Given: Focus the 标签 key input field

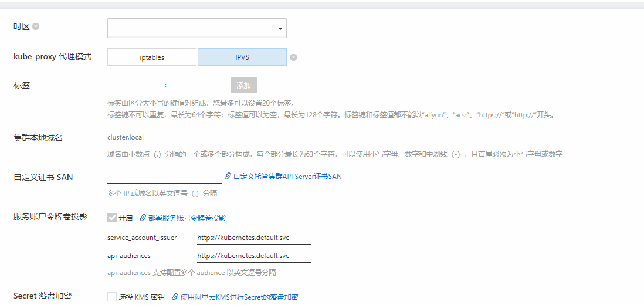Looking at the screenshot, I should [133, 86].
